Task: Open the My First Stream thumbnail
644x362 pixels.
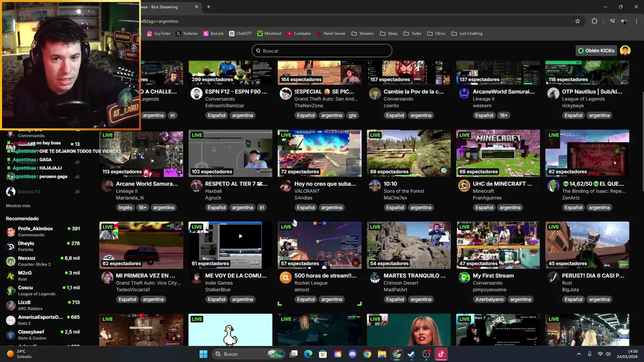Action: pos(498,245)
